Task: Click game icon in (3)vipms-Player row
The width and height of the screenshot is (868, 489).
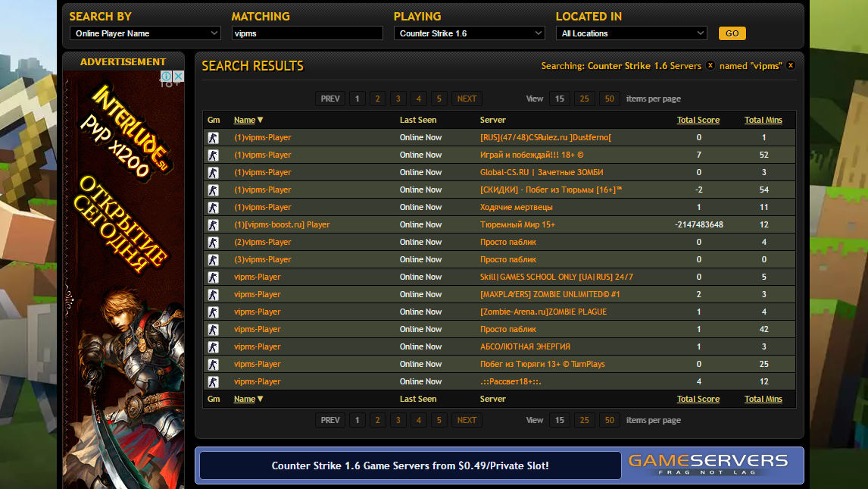Action: 213,260
